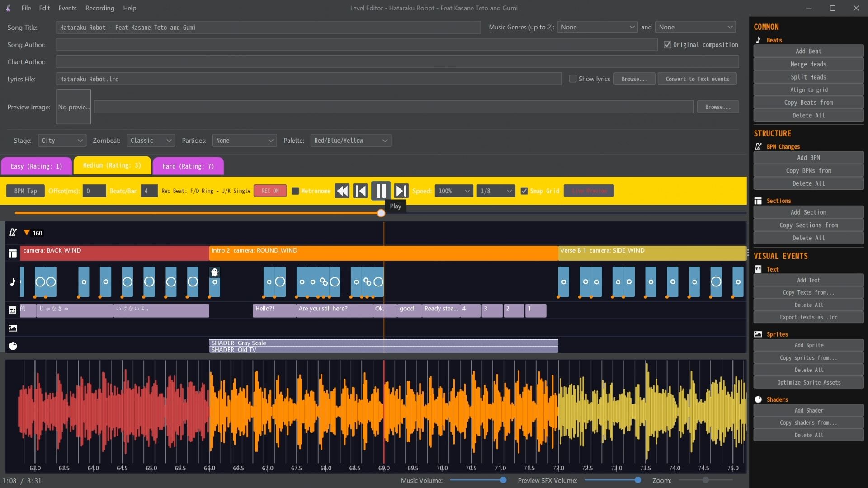The height and width of the screenshot is (488, 868).
Task: Toggle the Original composition checkbox
Action: coord(667,45)
